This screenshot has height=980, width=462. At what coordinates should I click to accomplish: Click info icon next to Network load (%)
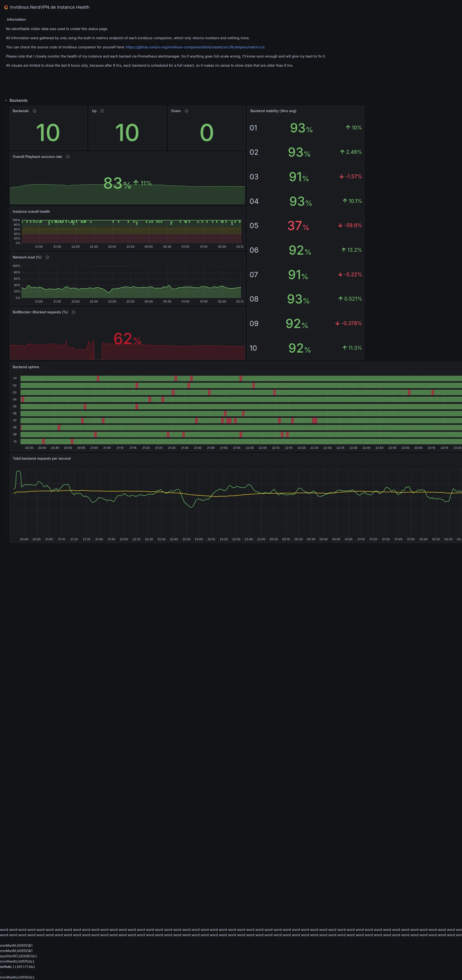47,257
